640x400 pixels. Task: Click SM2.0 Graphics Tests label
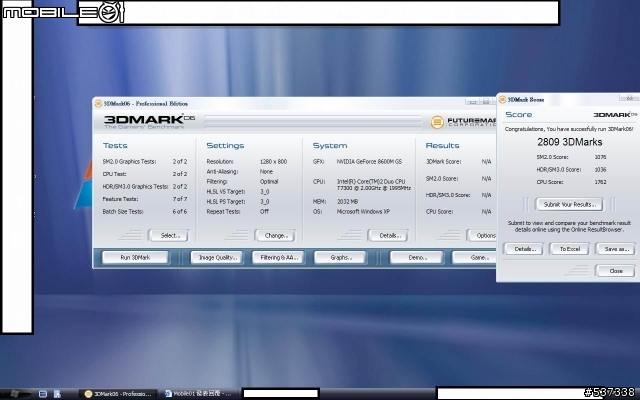click(x=129, y=162)
